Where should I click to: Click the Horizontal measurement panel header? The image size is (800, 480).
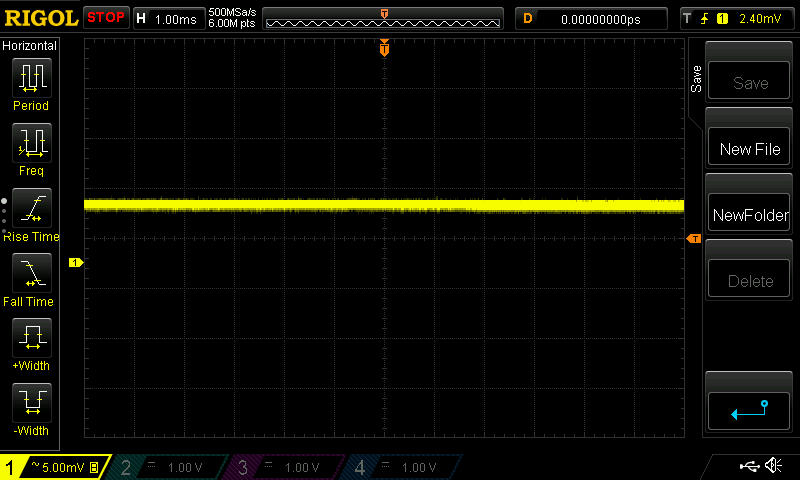30,45
